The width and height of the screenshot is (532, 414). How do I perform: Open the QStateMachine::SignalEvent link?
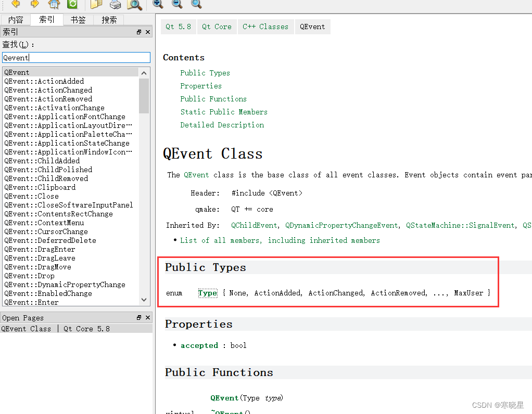pos(460,226)
